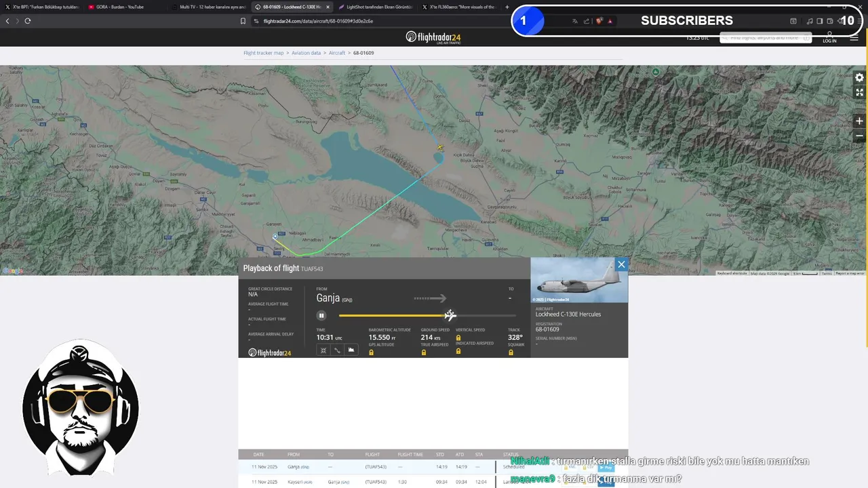Switch to Multi TV 12 haber tab

tap(208, 7)
